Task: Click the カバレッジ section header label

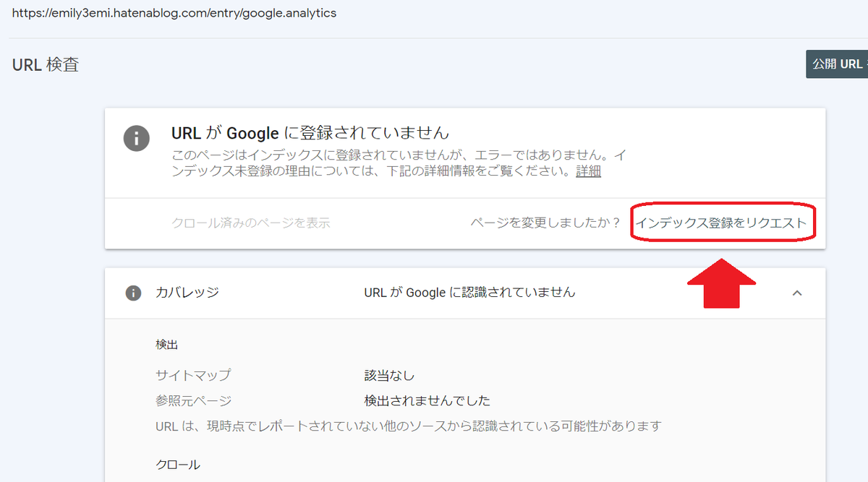Action: point(187,293)
